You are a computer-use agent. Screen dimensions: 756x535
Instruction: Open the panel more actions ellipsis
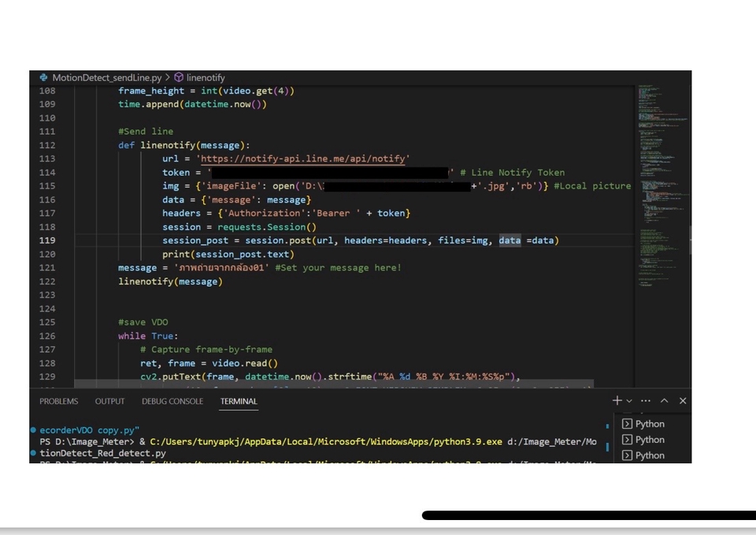pos(646,401)
